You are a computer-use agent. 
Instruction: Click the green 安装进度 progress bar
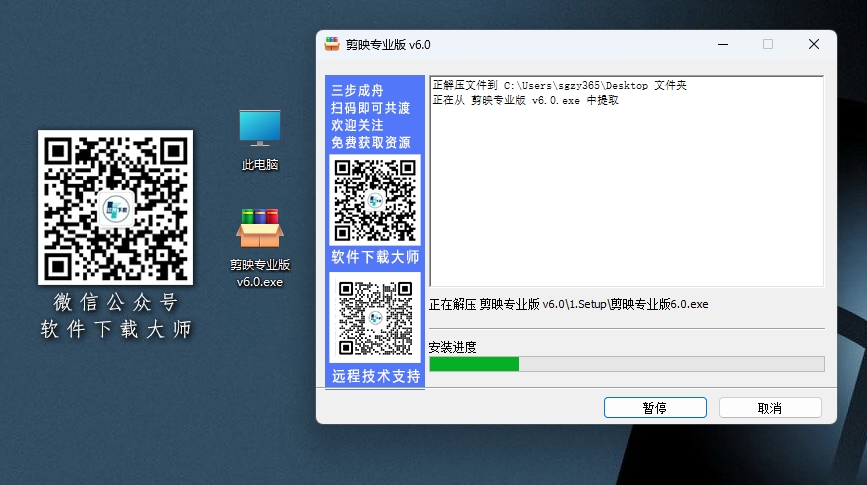[x=627, y=364]
